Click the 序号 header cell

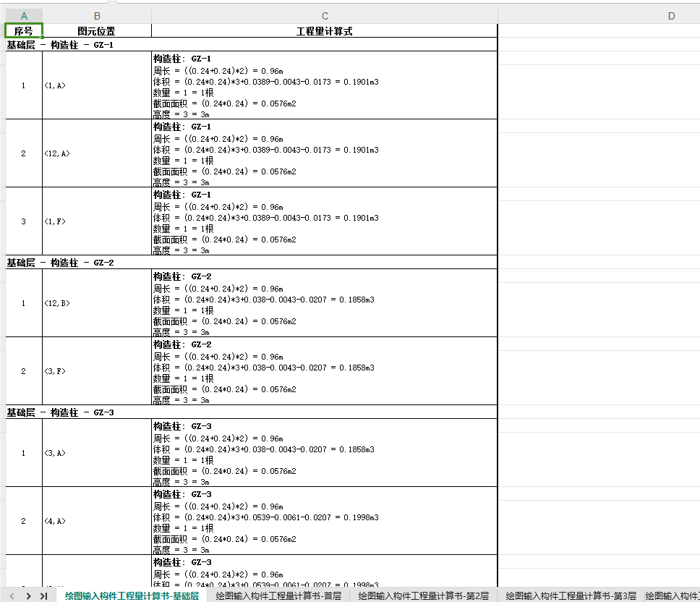24,31
